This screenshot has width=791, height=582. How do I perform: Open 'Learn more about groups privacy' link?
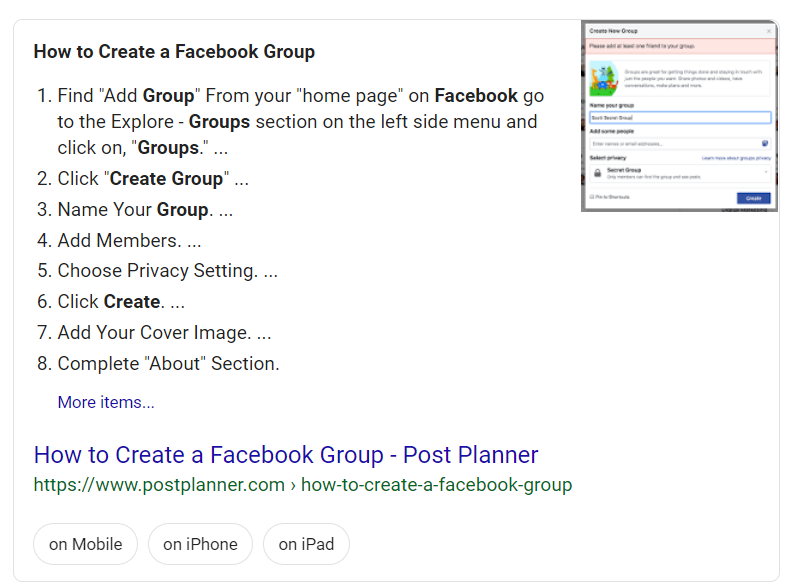point(736,158)
